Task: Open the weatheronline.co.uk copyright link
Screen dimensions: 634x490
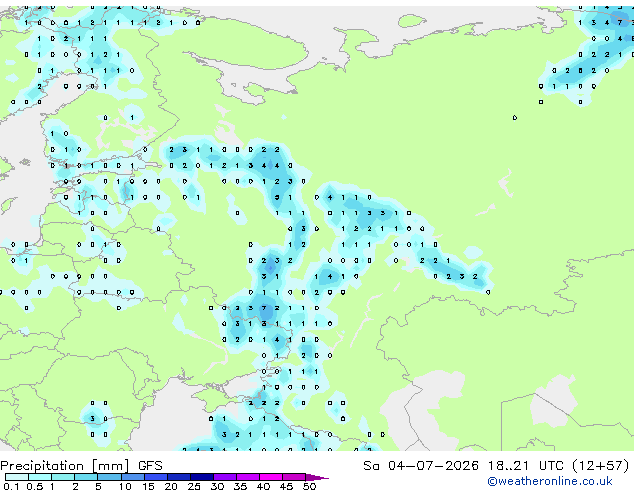Action: tap(549, 481)
